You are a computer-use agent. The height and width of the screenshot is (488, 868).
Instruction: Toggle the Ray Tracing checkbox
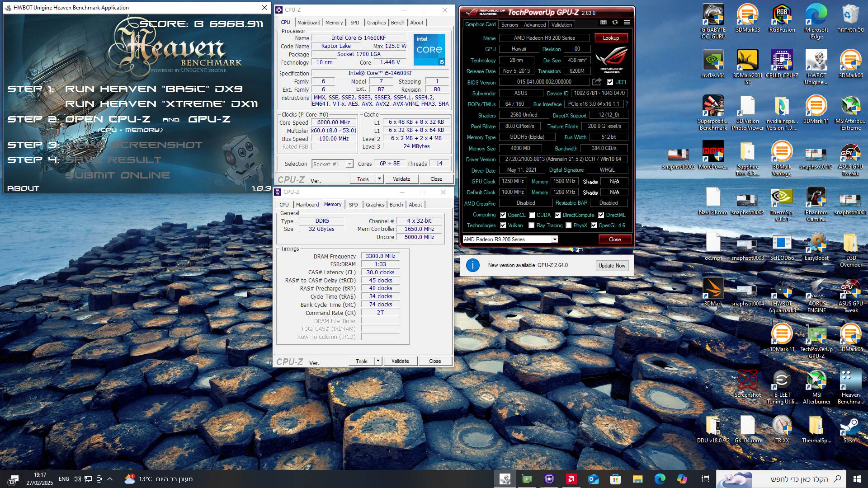tap(532, 225)
